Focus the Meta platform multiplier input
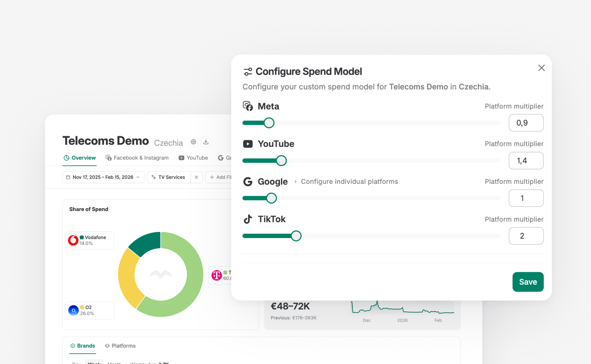 [x=526, y=123]
